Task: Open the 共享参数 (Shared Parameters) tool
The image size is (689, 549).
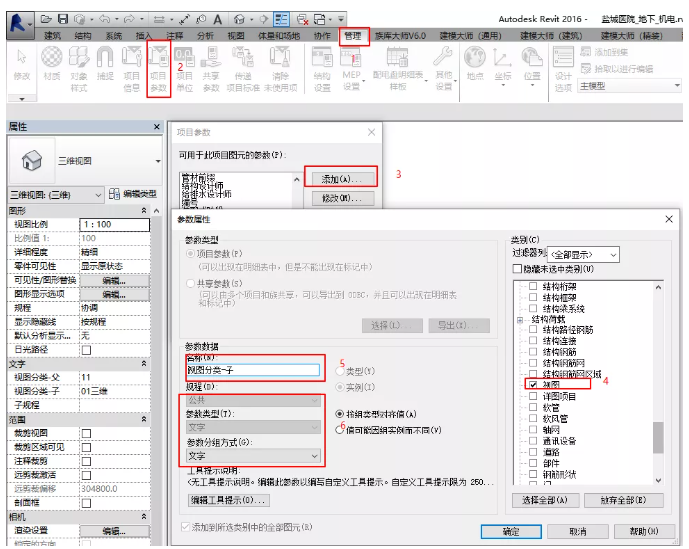Action: [211, 69]
